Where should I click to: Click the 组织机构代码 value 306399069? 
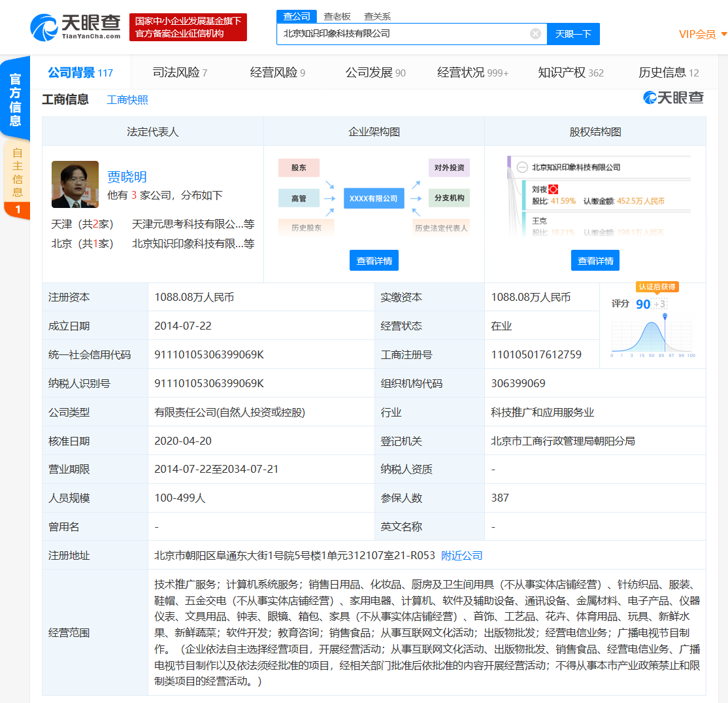(518, 384)
